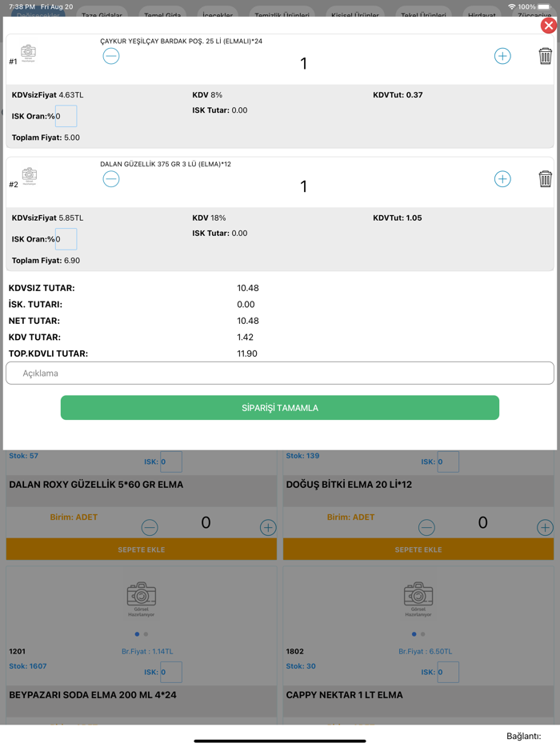Click the Açıklama description field

pyautogui.click(x=280, y=373)
